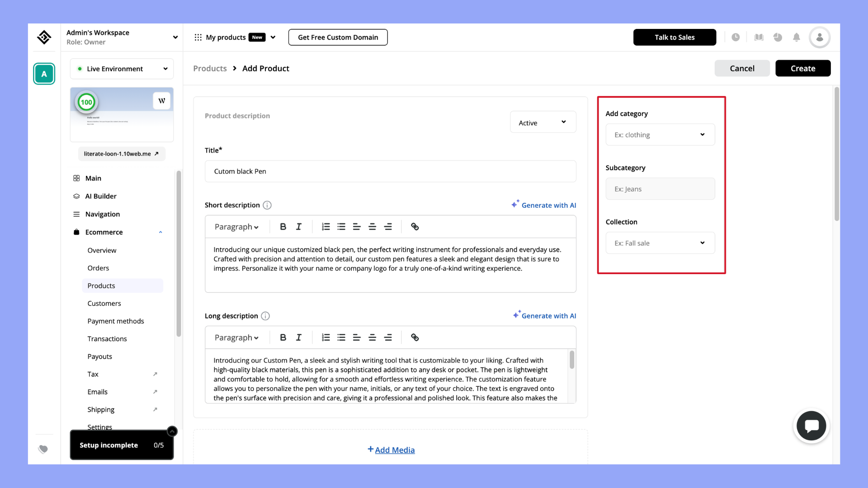This screenshot has width=868, height=488.
Task: Open the live chat bubble
Action: pyautogui.click(x=811, y=426)
